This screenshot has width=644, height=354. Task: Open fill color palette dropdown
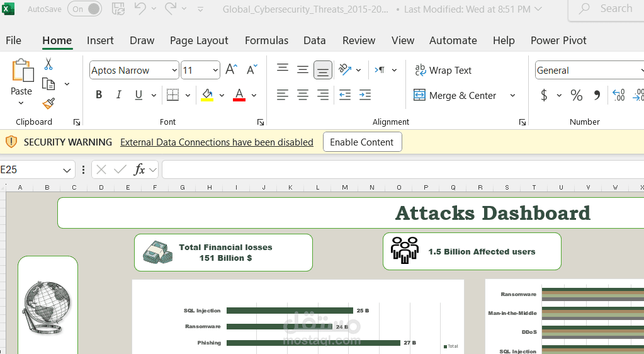222,95
